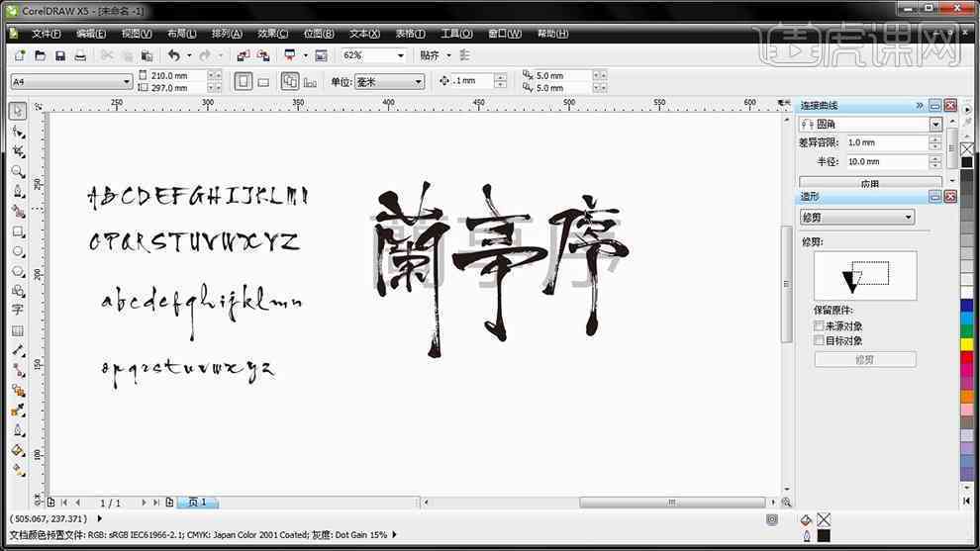Select the Table tool
The width and height of the screenshot is (980, 551).
point(18,330)
